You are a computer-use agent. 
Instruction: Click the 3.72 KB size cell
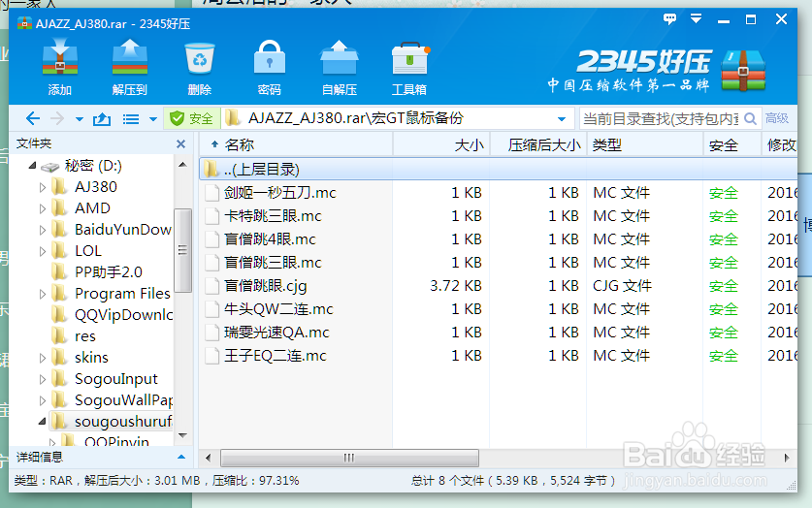pyautogui.click(x=456, y=286)
